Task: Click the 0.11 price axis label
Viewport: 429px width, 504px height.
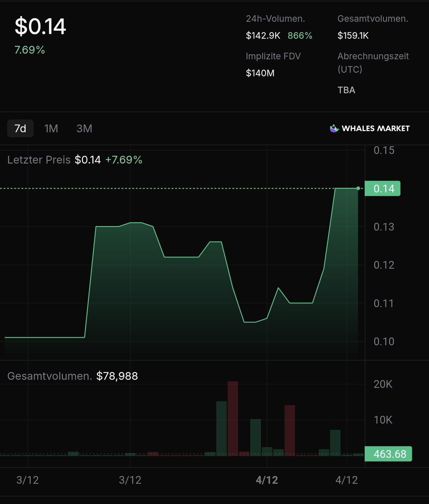Action: (384, 303)
